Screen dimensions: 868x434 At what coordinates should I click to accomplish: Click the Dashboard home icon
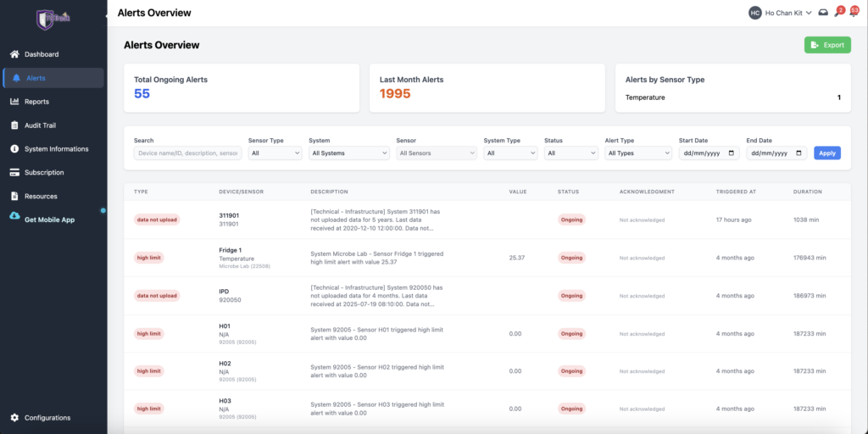(x=14, y=54)
